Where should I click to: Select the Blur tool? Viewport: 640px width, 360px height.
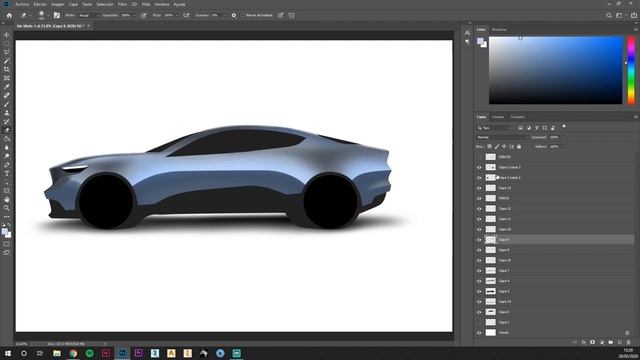pyautogui.click(x=7, y=147)
